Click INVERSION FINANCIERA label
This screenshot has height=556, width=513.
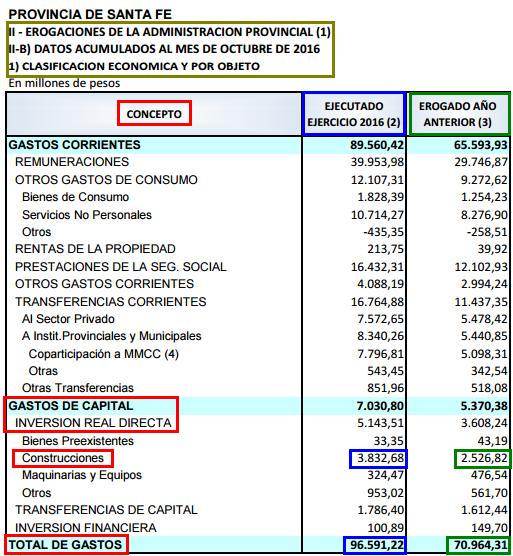[x=86, y=527]
